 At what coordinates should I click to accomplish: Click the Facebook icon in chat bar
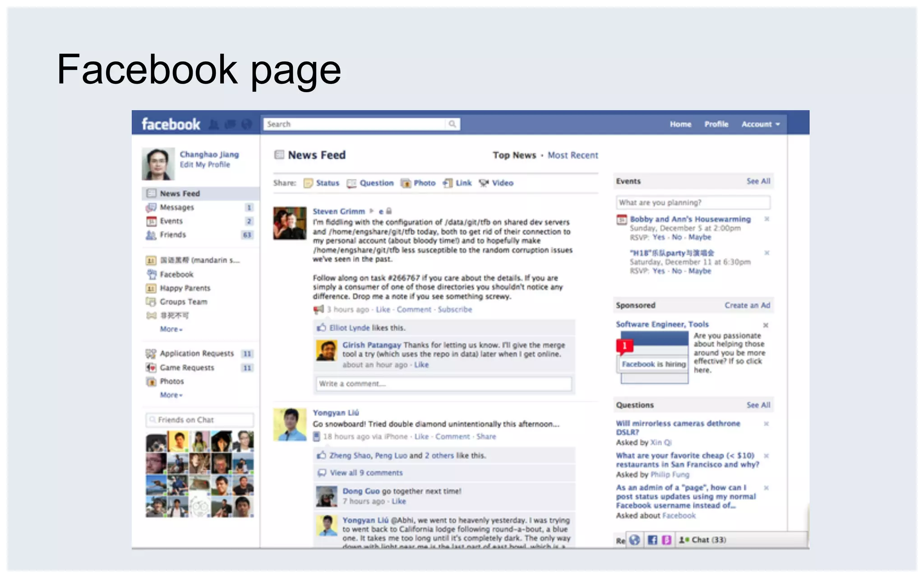pos(652,540)
